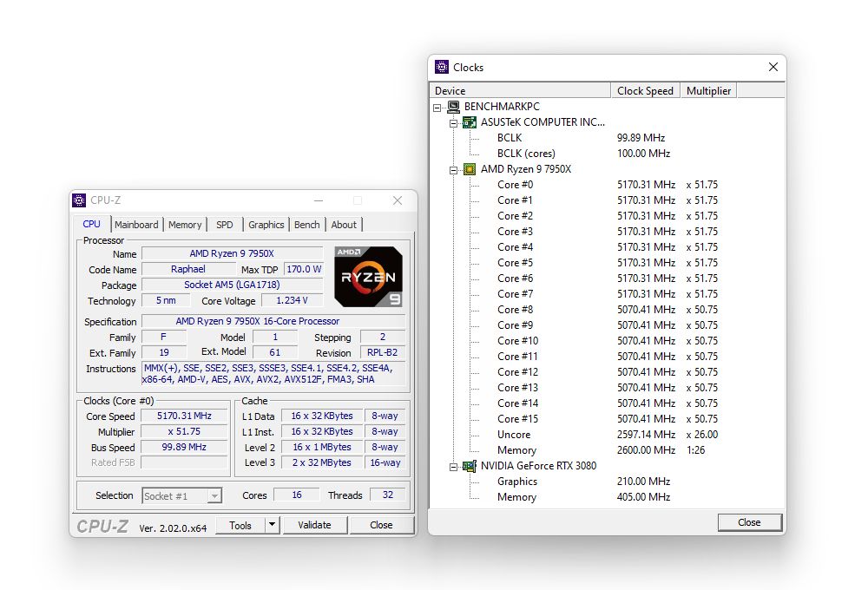Close CPU-Z window using title bar X

tap(398, 200)
